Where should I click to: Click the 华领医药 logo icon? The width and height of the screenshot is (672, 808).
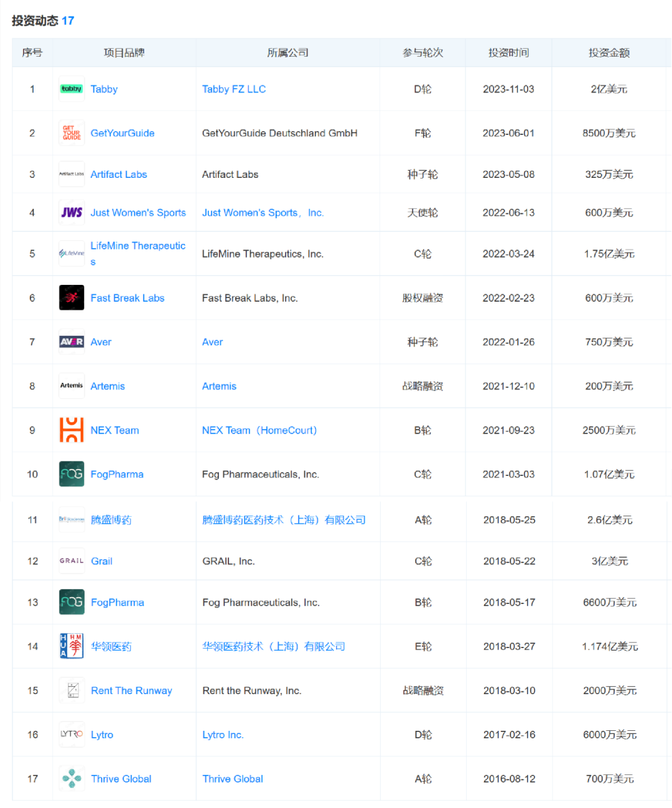72,646
